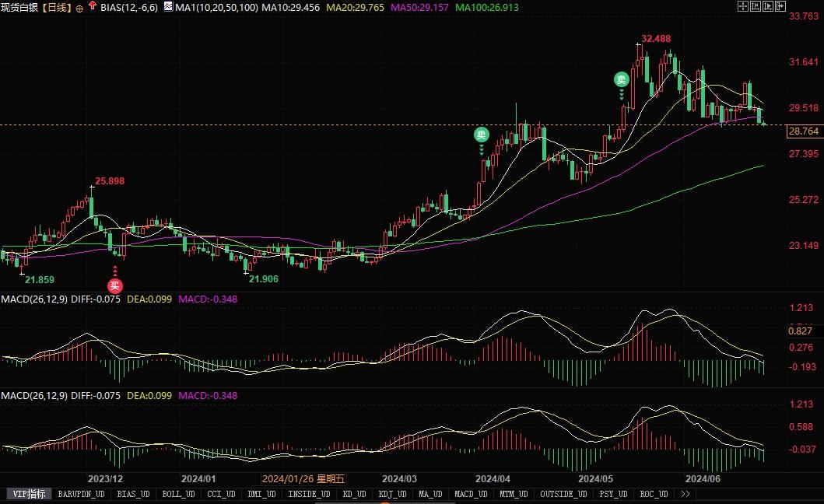Click the chart icon before MA1 indicator
Screen dimensions: 824x504
[168, 7]
